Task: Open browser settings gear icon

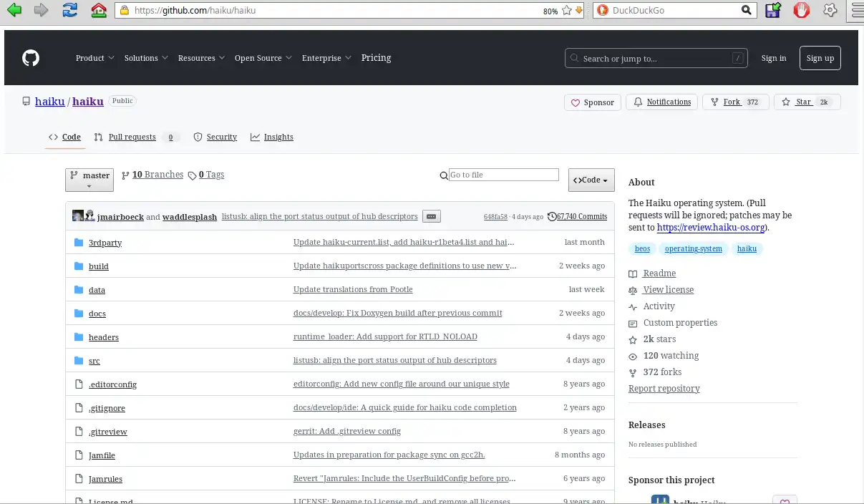Action: pyautogui.click(x=830, y=10)
